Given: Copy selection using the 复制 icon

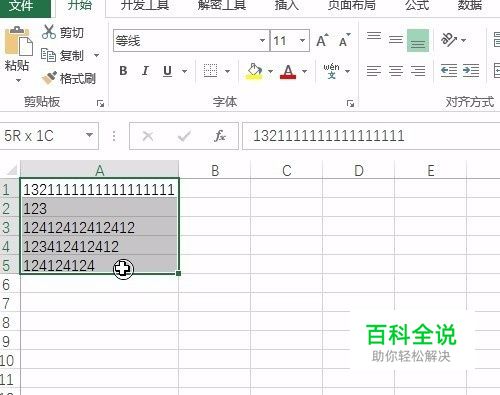Looking at the screenshot, I should pyautogui.click(x=48, y=55).
